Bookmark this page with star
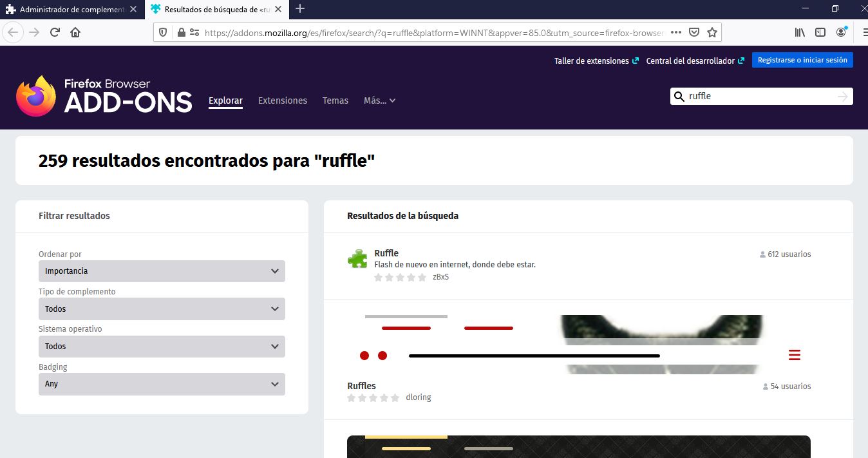The height and width of the screenshot is (458, 868). tap(712, 32)
